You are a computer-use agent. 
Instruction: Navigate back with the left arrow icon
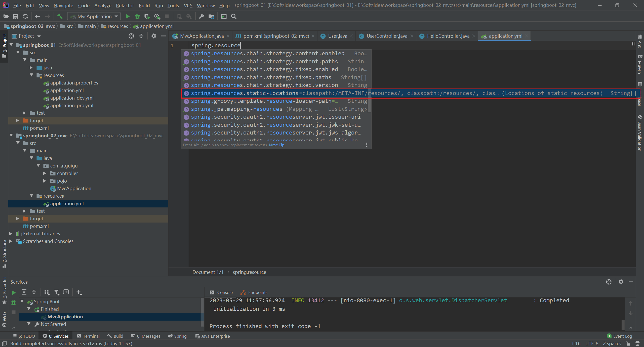pyautogui.click(x=37, y=16)
